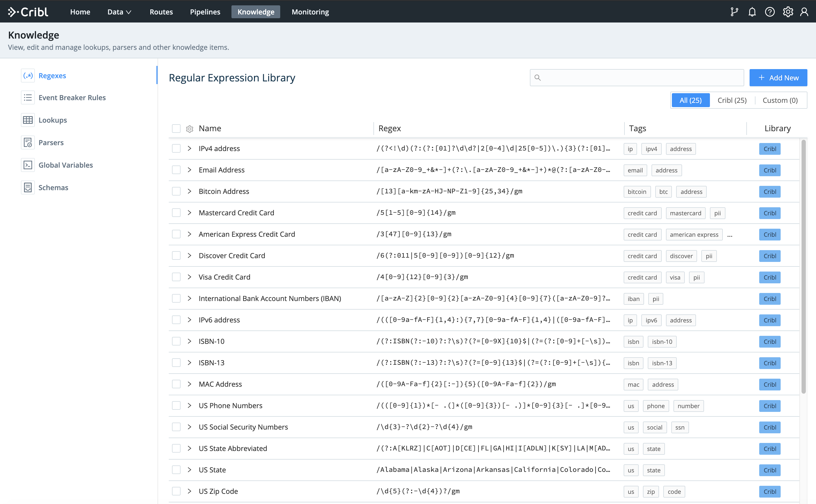The width and height of the screenshot is (816, 504).
Task: Click the 'bitcoin' tag
Action: [x=637, y=192]
